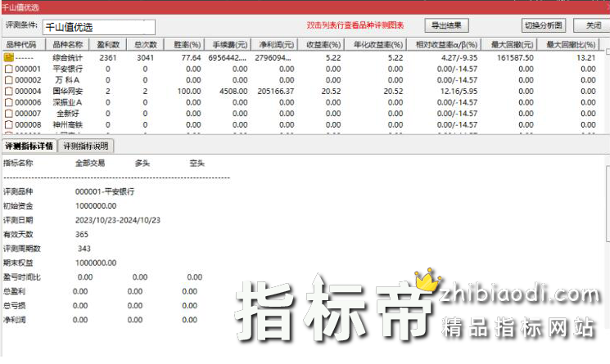Click 评测品种 value 000001-平安银行
The image size is (610, 364).
coord(105,191)
